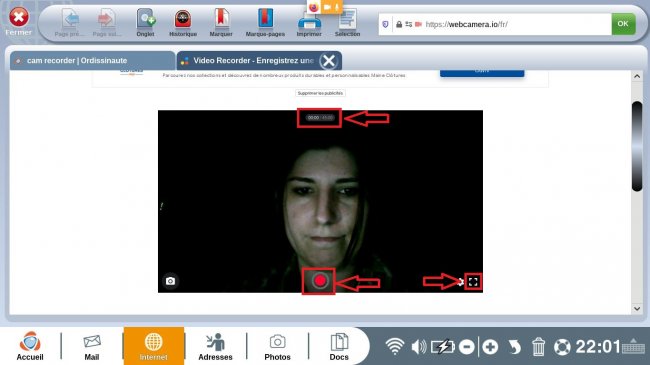Click the webcamera.io address field
The image size is (650, 365).
495,24
